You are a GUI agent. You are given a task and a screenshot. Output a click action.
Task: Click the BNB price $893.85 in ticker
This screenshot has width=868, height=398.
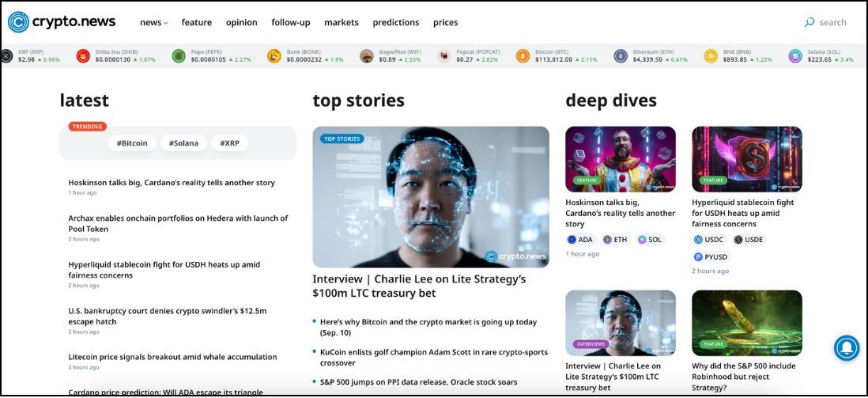coord(734,59)
